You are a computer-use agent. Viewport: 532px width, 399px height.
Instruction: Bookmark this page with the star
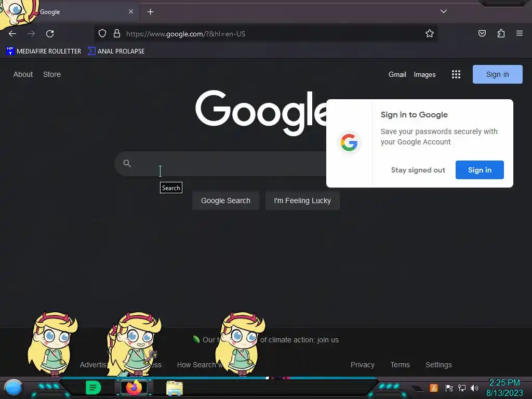click(x=430, y=34)
